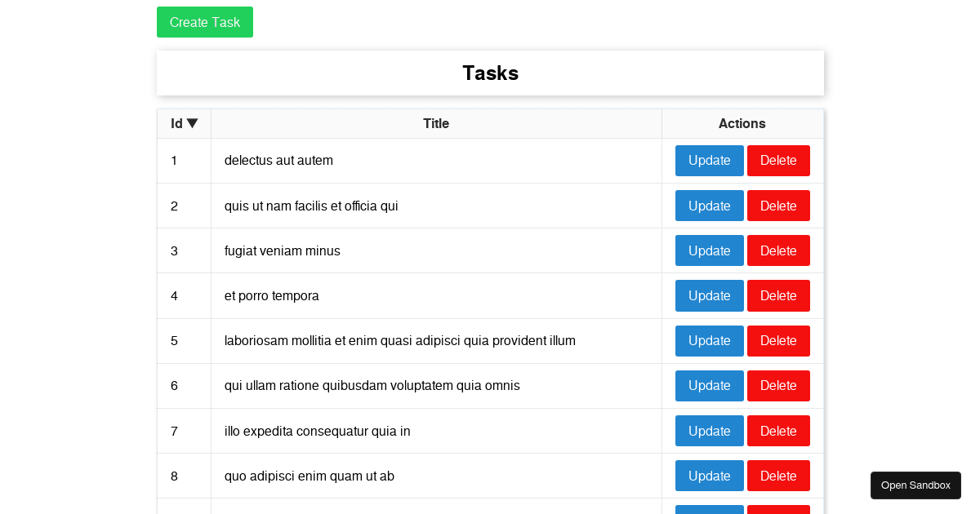Update task 'quo adipisci enim quam ut ab'

pyautogui.click(x=709, y=476)
